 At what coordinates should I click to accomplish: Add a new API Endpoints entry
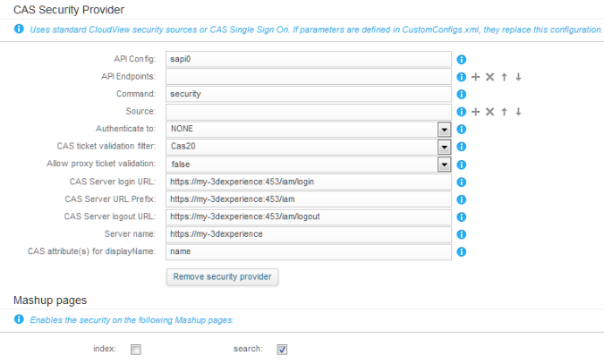click(x=476, y=77)
